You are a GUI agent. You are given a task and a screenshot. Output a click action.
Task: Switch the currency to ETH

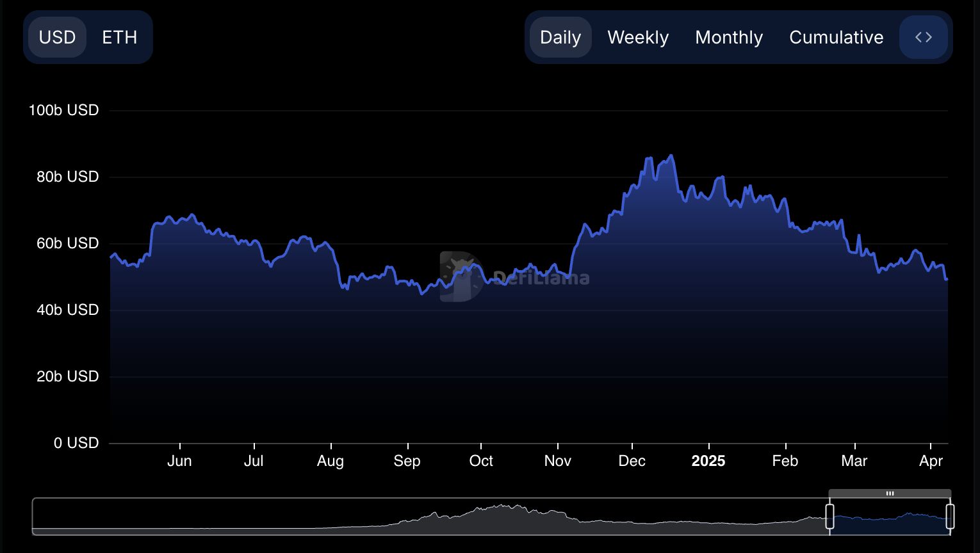[x=118, y=37]
